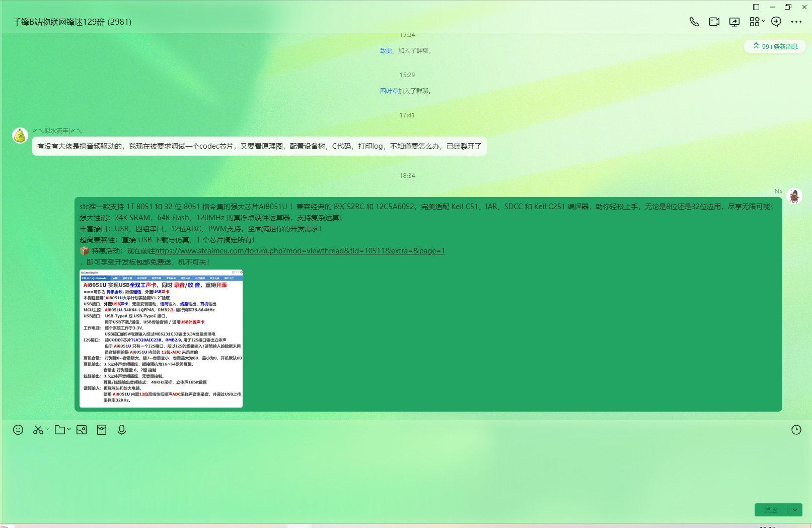This screenshot has height=528, width=812.
Task: Click the member name 致此
Action: click(386, 51)
